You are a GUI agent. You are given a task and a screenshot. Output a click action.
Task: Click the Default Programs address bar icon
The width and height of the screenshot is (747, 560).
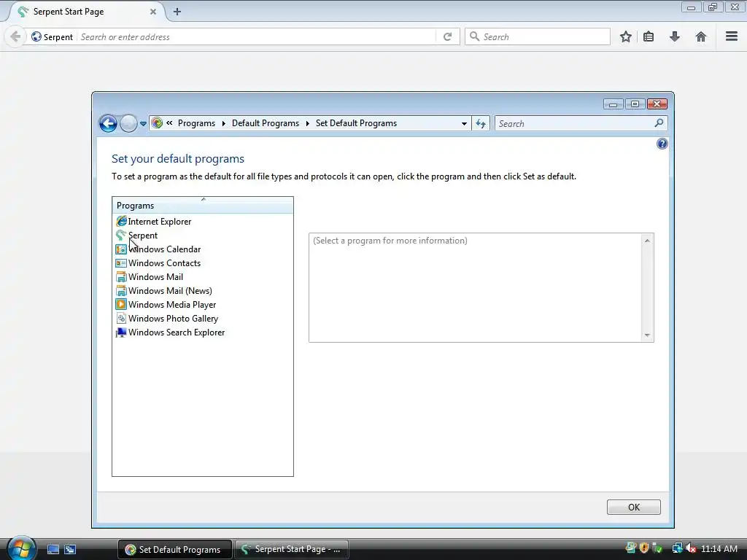[x=157, y=123]
